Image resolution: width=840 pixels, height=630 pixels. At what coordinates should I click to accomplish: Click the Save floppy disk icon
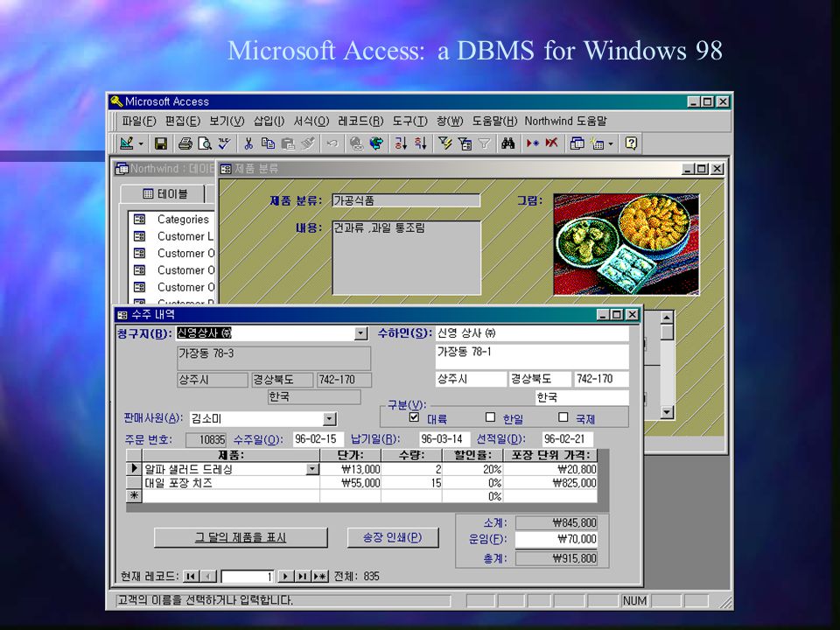(161, 143)
